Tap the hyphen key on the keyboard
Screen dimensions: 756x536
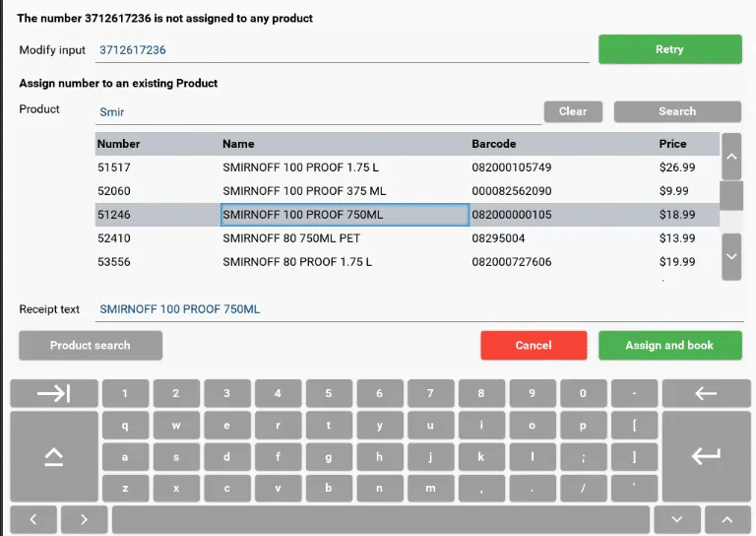pos(635,393)
